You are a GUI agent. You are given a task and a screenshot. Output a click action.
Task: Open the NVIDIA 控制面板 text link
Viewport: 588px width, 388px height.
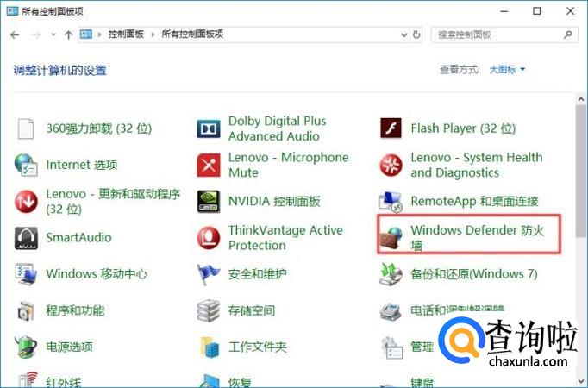(x=274, y=201)
